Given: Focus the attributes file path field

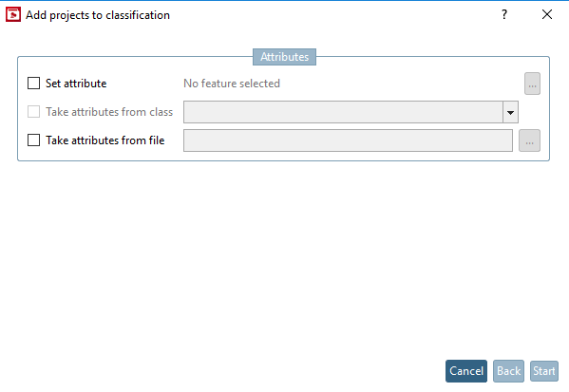Looking at the screenshot, I should [x=348, y=140].
